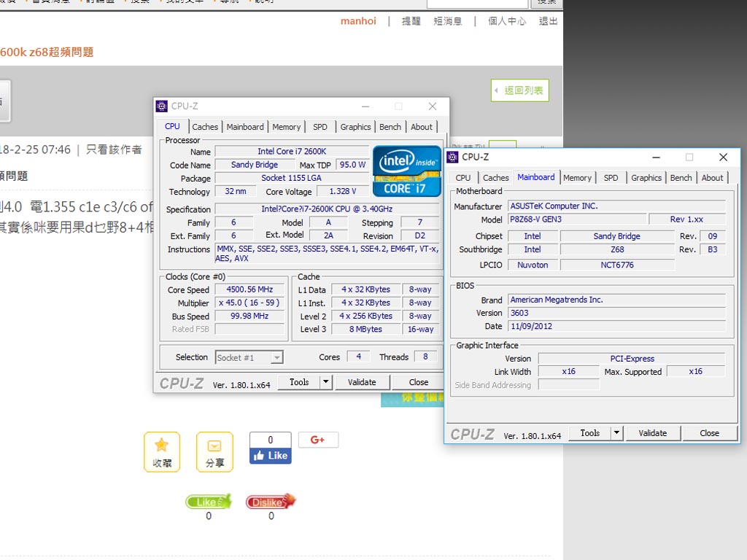Click the Core Speed 4500.56 MHz value
Image resolution: width=747 pixels, height=560 pixels.
point(249,289)
